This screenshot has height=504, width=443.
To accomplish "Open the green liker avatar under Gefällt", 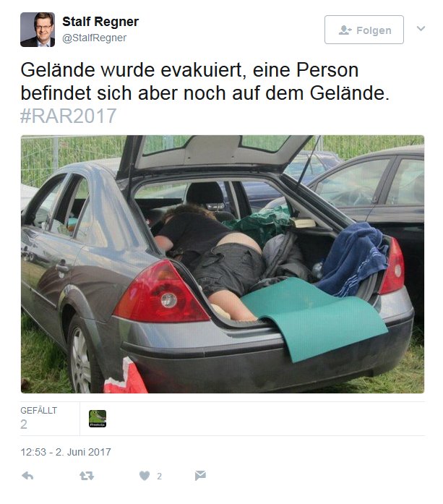I will point(98,419).
